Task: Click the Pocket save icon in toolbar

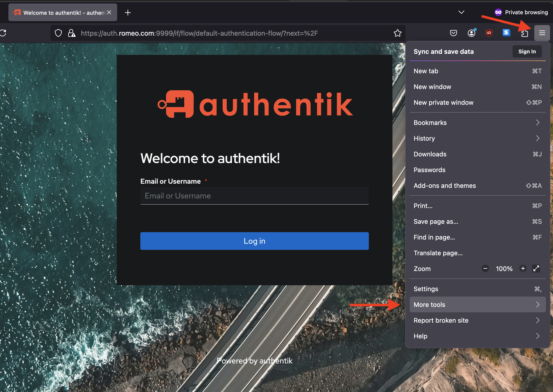Action: pyautogui.click(x=453, y=33)
